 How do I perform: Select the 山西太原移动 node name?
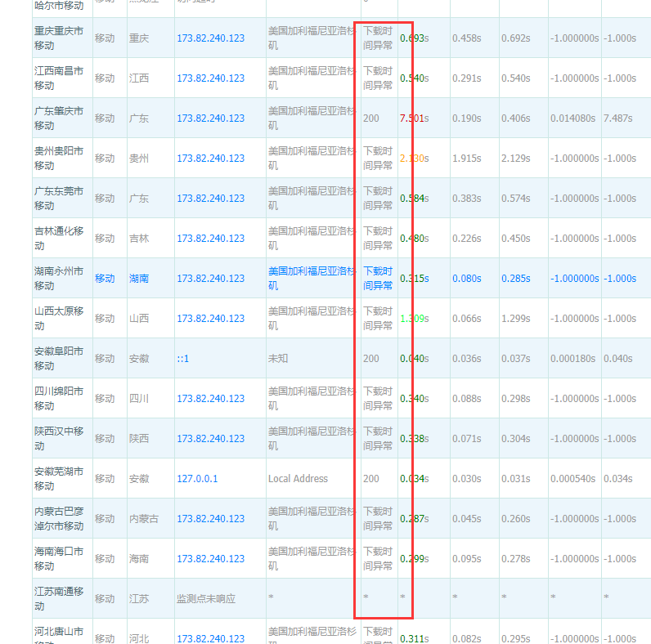tap(59, 319)
